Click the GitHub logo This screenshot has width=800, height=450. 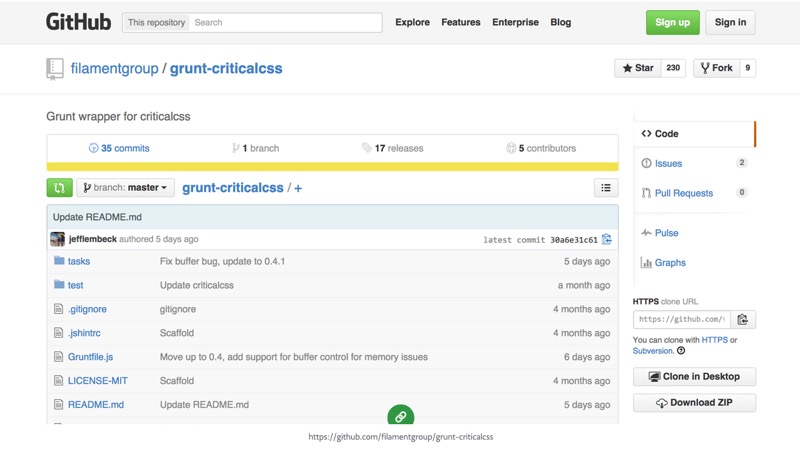point(79,22)
